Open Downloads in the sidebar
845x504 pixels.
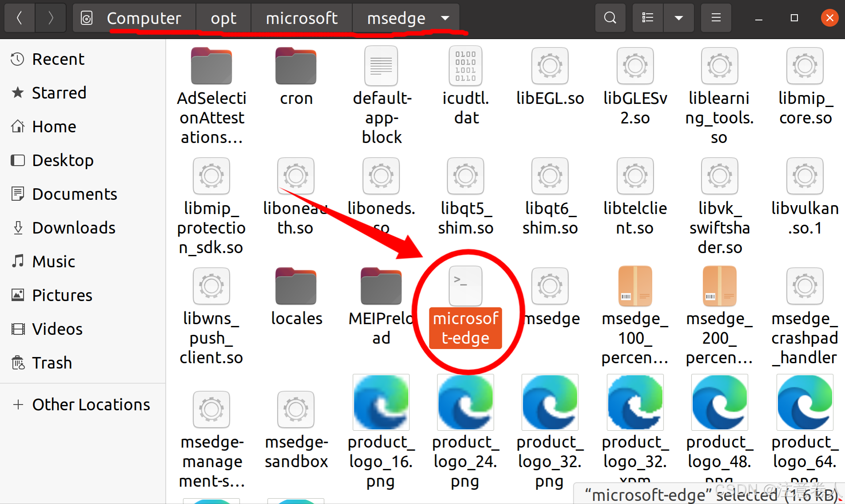point(74,228)
